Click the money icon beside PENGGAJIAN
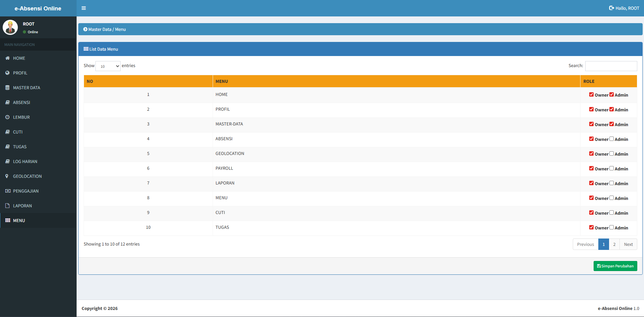 coord(8,191)
